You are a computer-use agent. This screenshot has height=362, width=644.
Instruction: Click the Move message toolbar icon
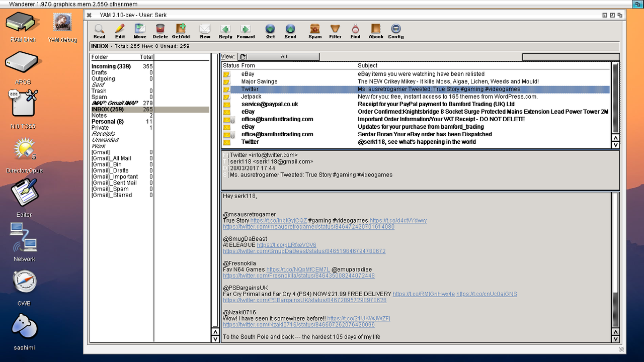(140, 31)
